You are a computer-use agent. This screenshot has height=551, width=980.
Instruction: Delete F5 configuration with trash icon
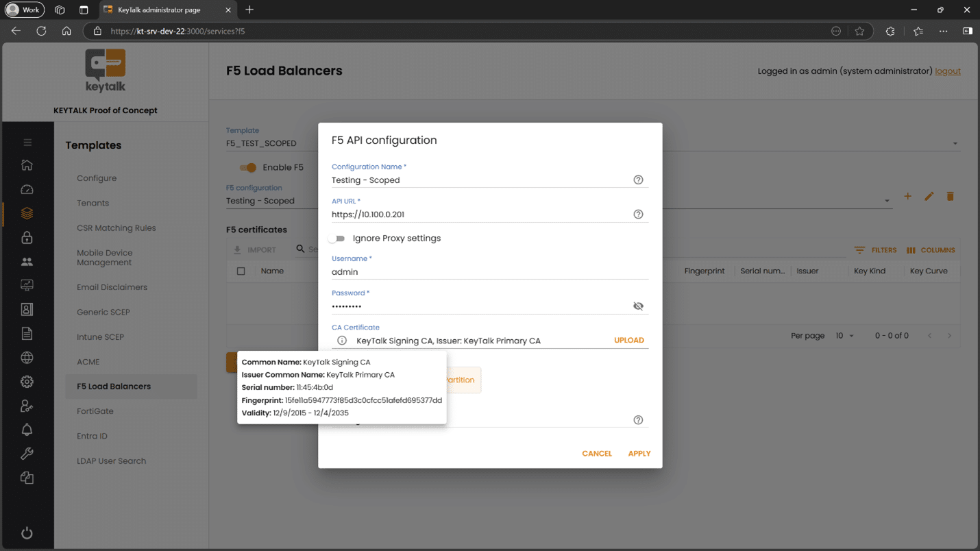pyautogui.click(x=950, y=197)
